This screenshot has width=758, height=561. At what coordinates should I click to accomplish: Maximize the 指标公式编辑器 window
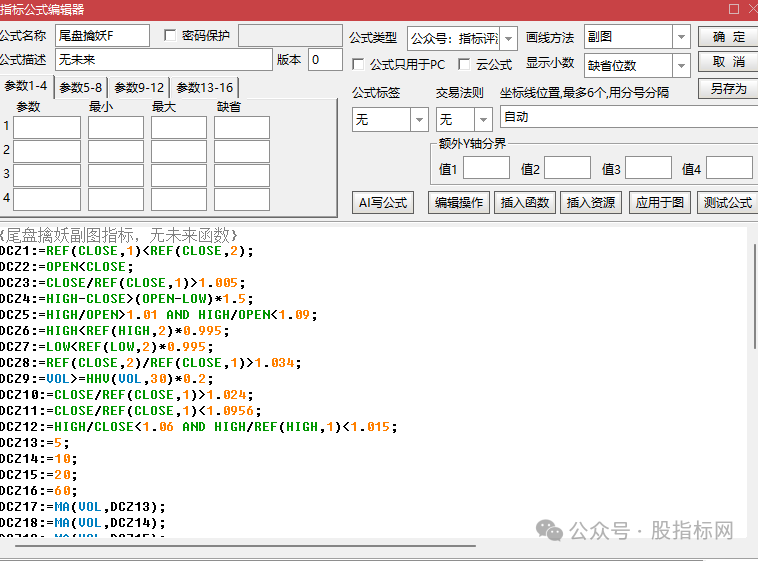click(733, 9)
